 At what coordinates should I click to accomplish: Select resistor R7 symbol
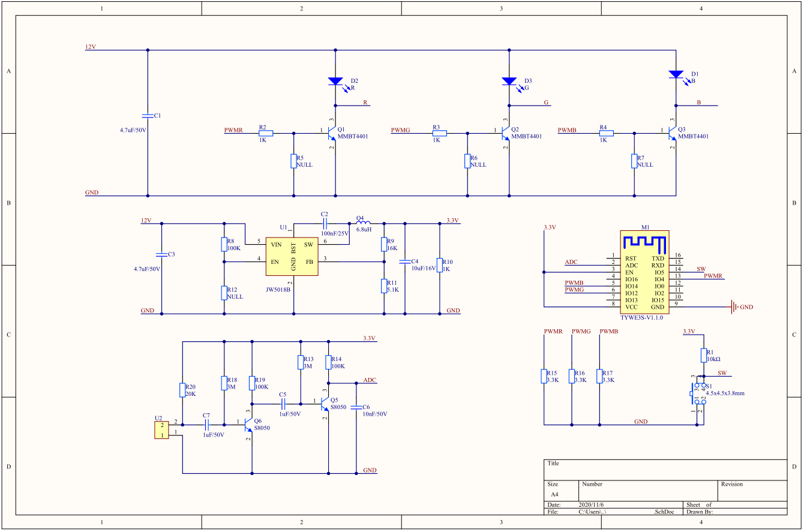pos(634,161)
